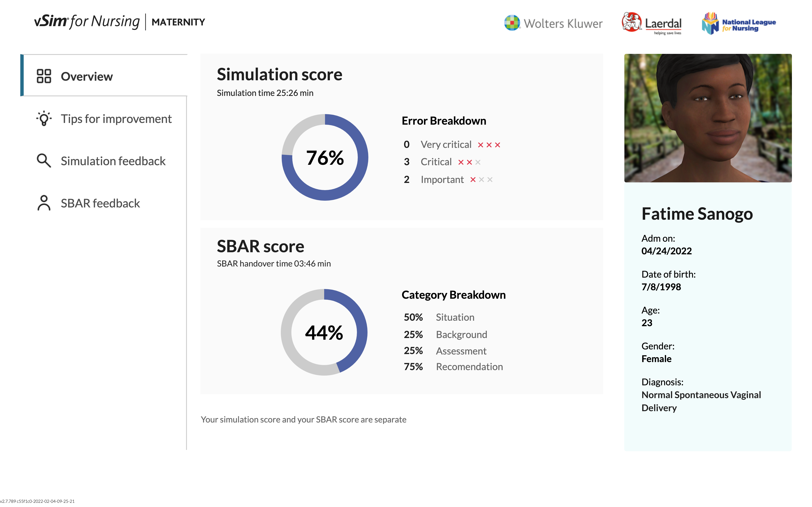Open the Tips for improvement tab
The image size is (812, 507).
(116, 119)
